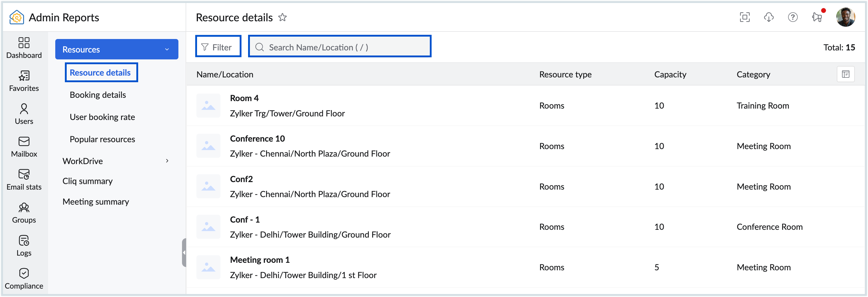Click the export download cloud icon
Viewport: 868px width, 297px height.
coord(769,17)
